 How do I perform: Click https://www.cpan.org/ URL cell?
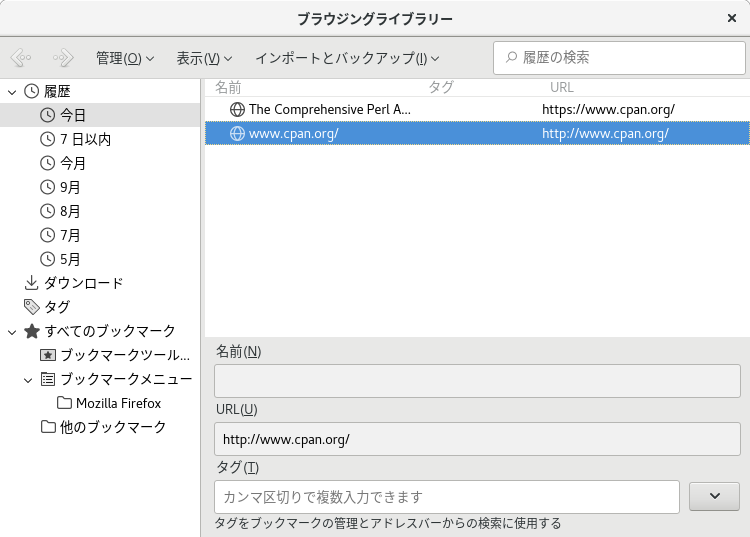(x=608, y=110)
